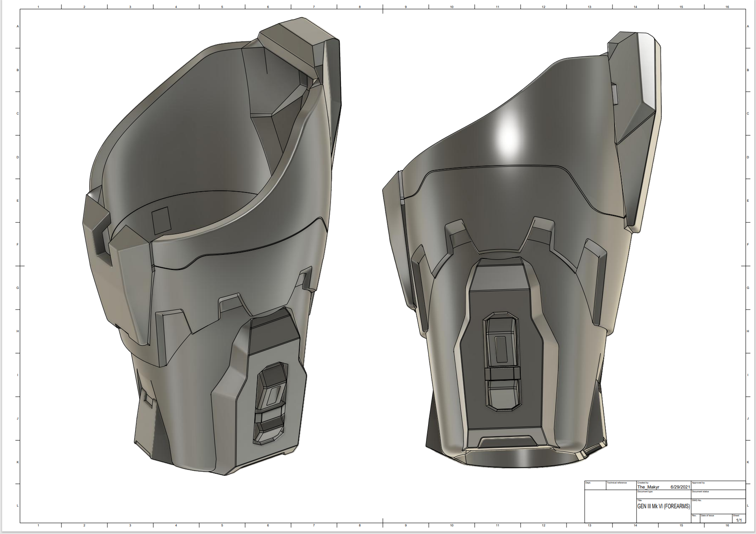
Task: Click the 'Created by' field label
Action: 643,483
